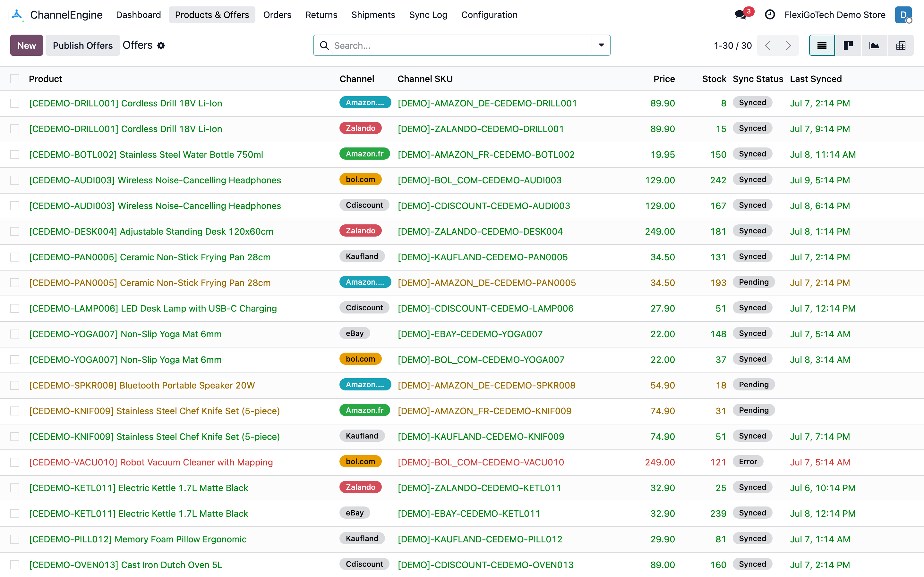The image size is (924, 577).
Task: Switch to graph view
Action: coord(874,46)
